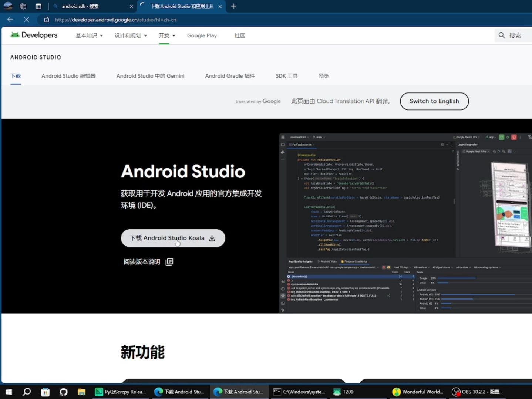Select the 下载 tab

point(16,76)
